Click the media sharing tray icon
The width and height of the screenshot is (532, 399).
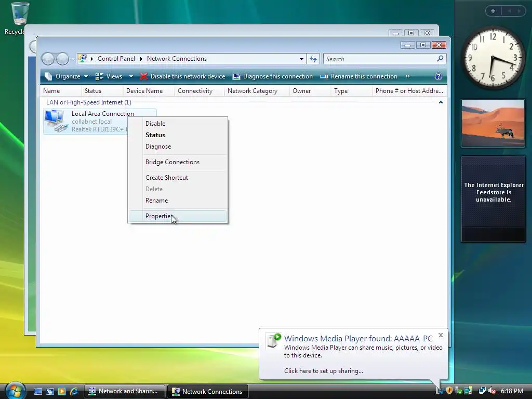click(x=440, y=391)
